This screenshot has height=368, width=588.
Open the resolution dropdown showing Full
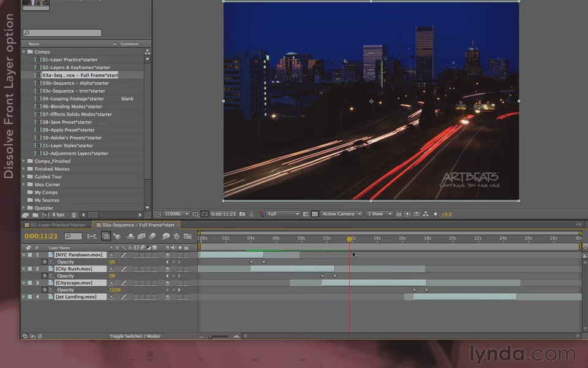(283, 214)
